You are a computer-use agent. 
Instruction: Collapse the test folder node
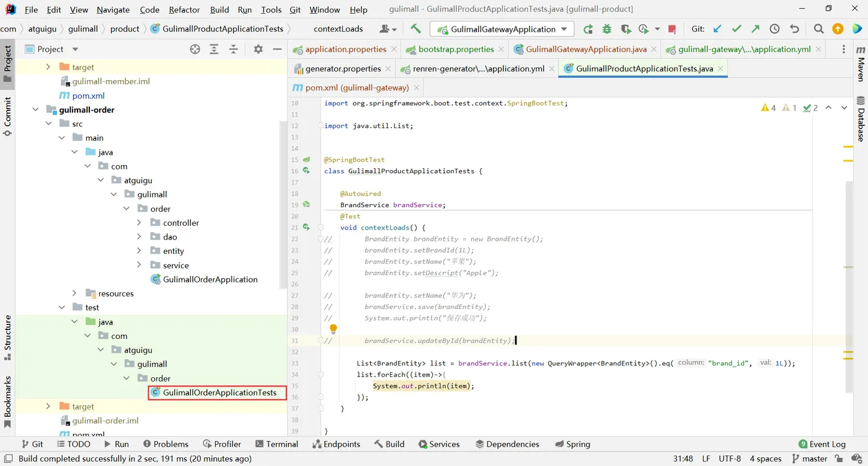(x=61, y=307)
